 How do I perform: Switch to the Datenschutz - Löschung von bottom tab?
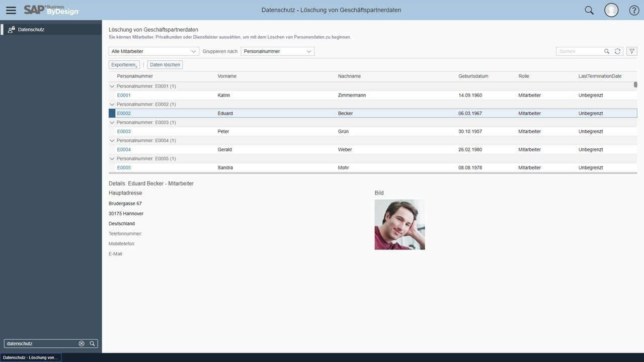(30, 357)
